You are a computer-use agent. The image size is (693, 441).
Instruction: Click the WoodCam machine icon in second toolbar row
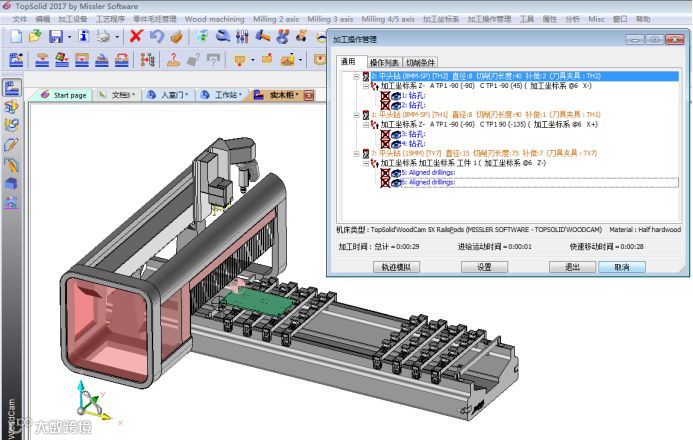pyautogui.click(x=16, y=59)
